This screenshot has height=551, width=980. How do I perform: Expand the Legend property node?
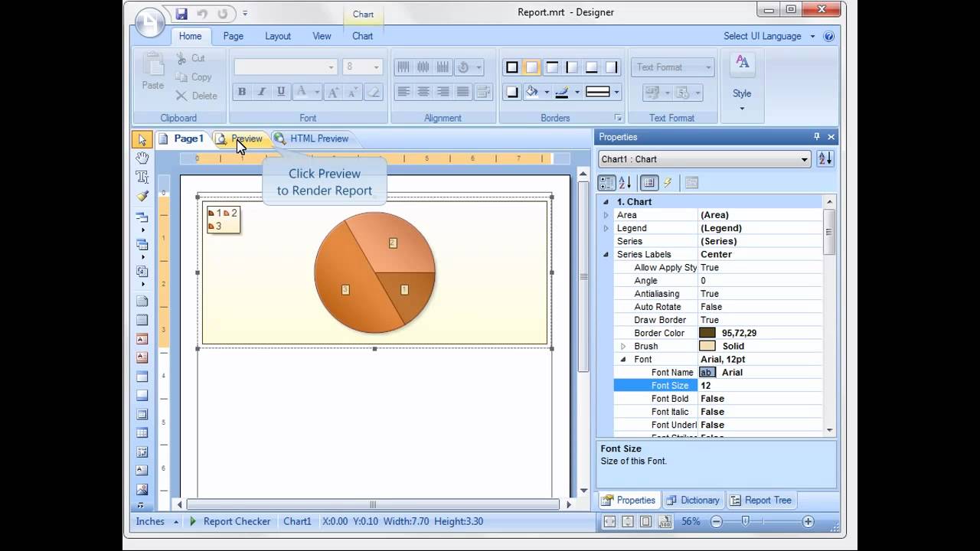tap(606, 228)
